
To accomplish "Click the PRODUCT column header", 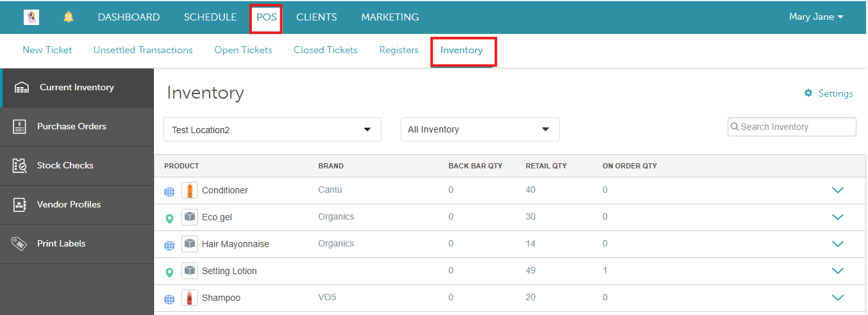I will [x=181, y=166].
